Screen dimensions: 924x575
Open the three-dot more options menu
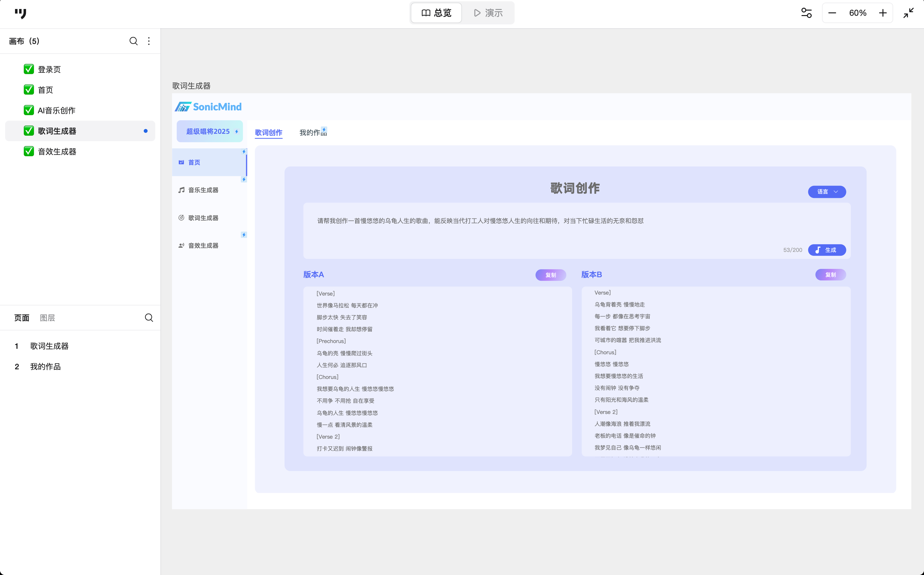click(x=149, y=41)
